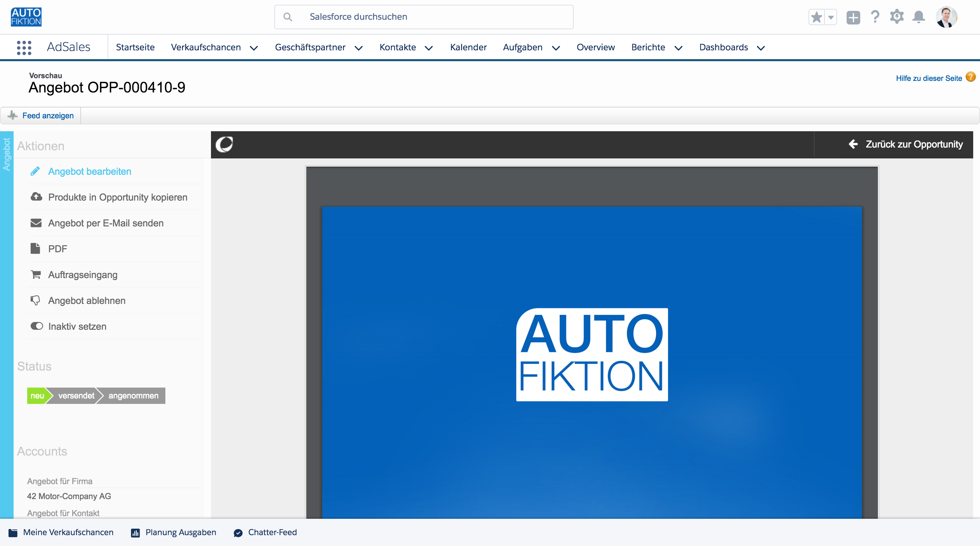
Task: Click Hilfe zu dieser Seite link
Action: (x=929, y=78)
